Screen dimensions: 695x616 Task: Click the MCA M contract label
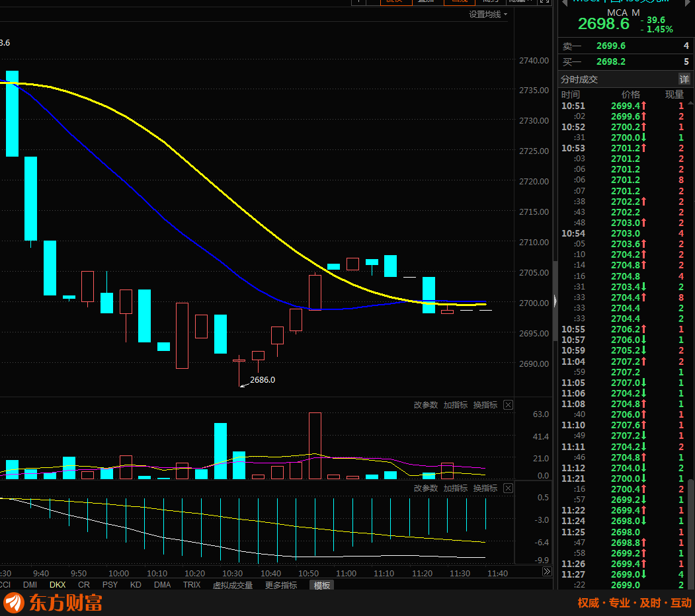[x=623, y=13]
